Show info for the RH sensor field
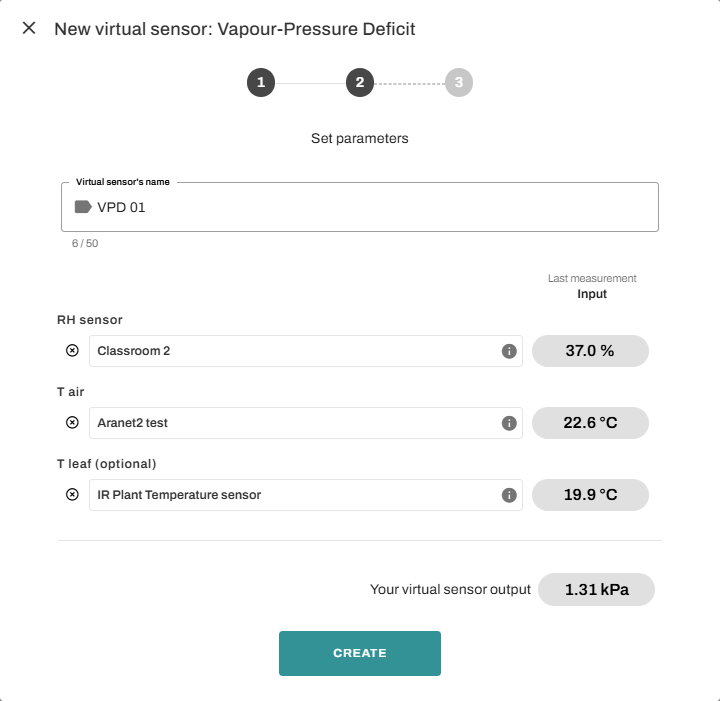 click(508, 351)
